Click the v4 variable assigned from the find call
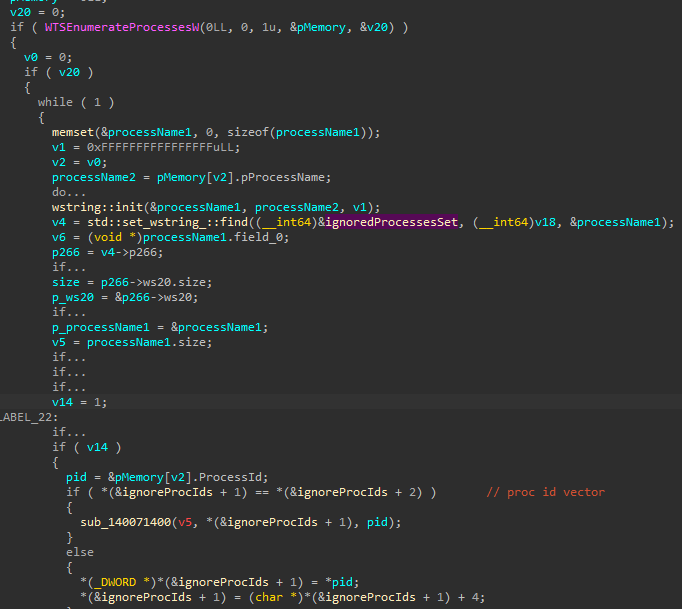The height and width of the screenshot is (609, 682). point(59,222)
